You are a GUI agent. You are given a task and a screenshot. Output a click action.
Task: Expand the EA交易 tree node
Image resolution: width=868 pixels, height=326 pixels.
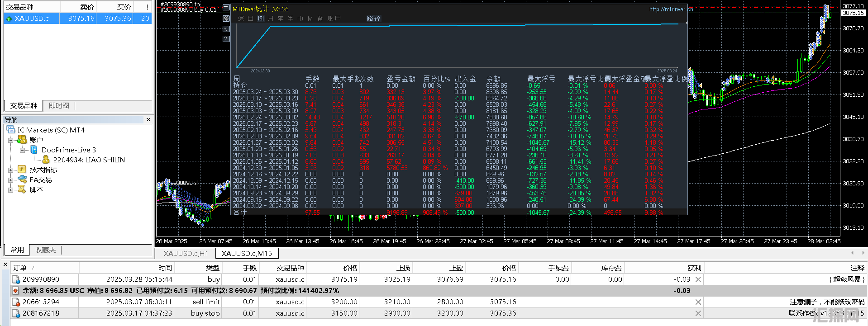click(10, 180)
